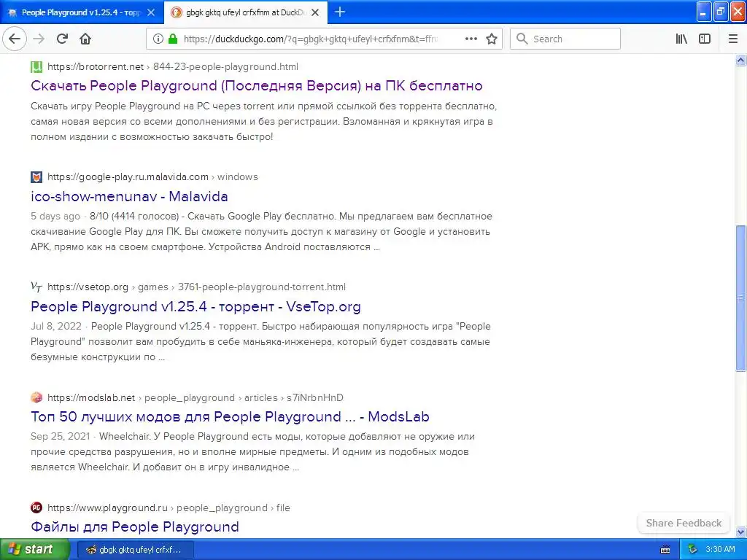Click Share Feedback button

click(684, 523)
